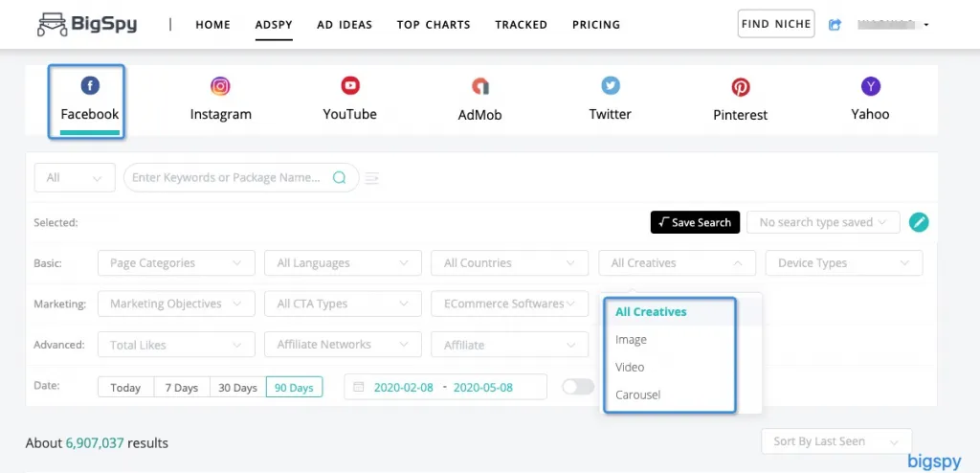Select the Facebook platform icon

90,87
